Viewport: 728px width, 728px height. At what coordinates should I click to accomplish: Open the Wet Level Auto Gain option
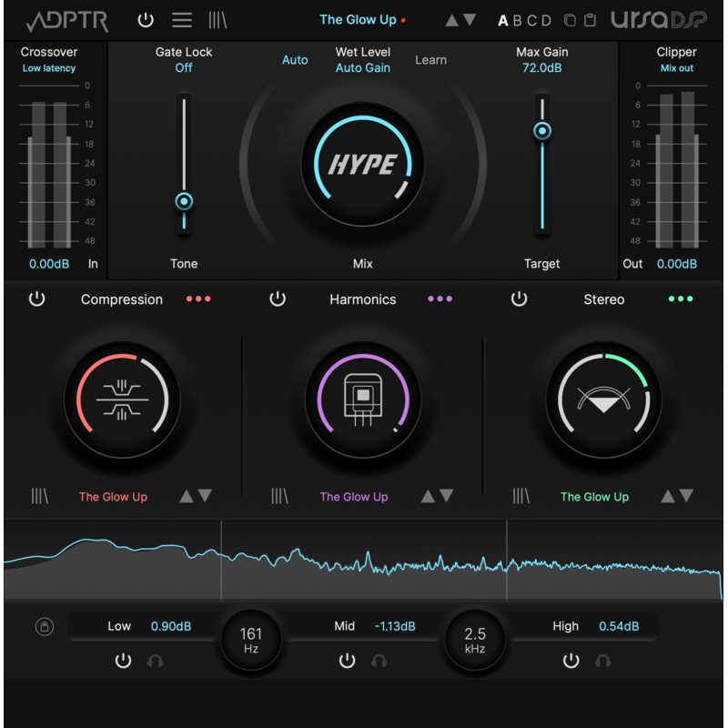point(362,67)
